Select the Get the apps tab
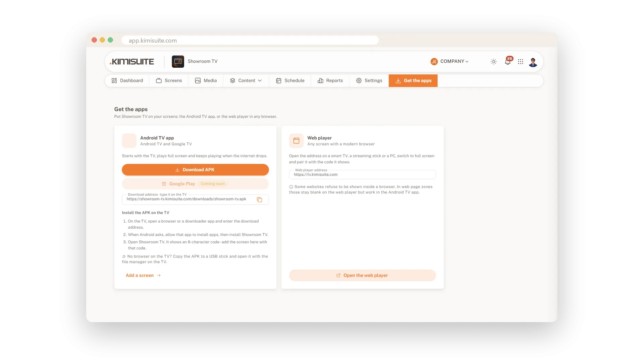This screenshot has width=644, height=362. [413, 80]
